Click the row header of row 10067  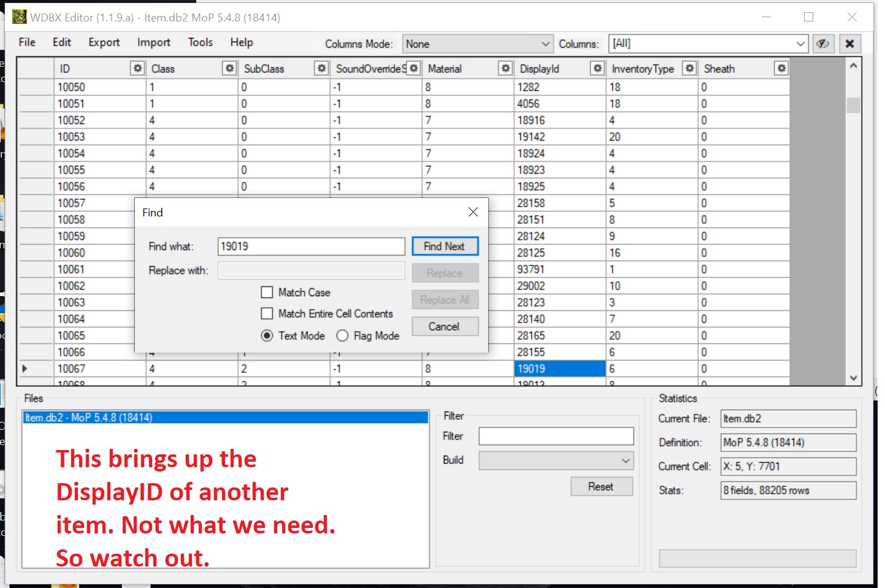coord(36,368)
